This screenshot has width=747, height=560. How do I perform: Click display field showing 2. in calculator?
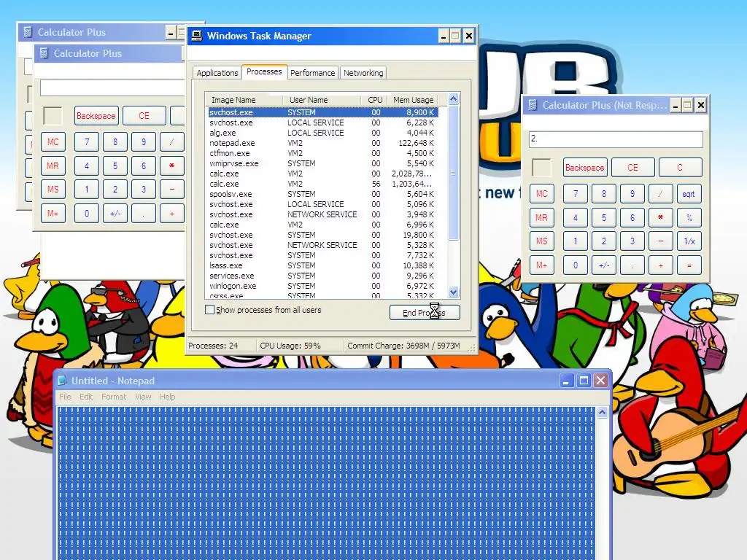click(616, 139)
